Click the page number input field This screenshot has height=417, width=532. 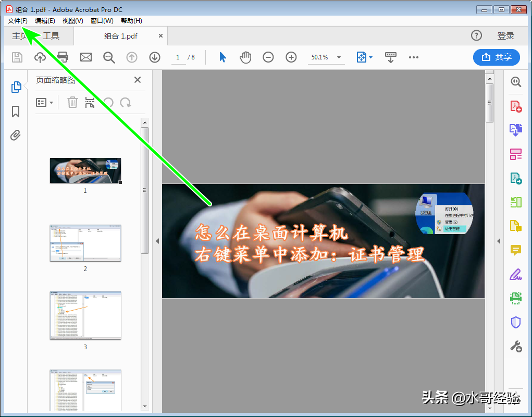pos(178,57)
